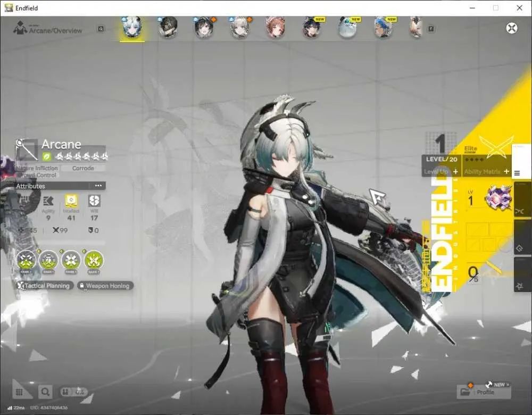Viewport: 532px width, 415px height.
Task: Select the highlighted white-haired operator portrait
Action: pyautogui.click(x=132, y=28)
